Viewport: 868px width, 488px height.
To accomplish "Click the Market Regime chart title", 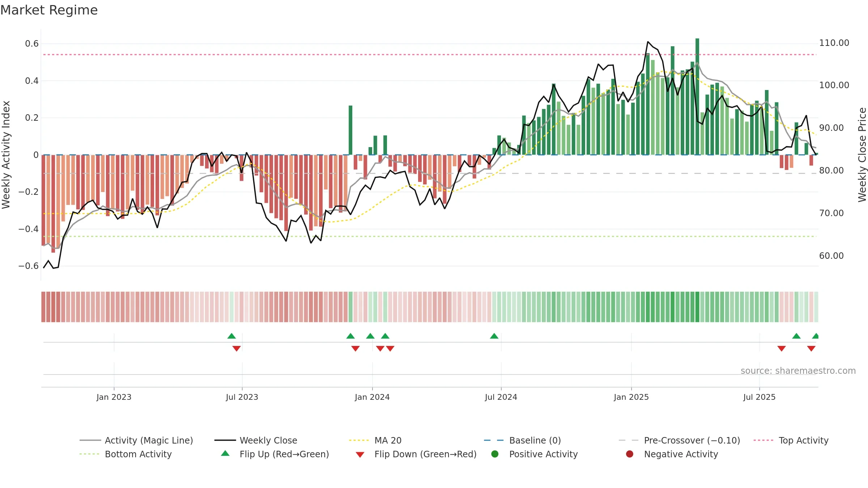I will [x=49, y=10].
